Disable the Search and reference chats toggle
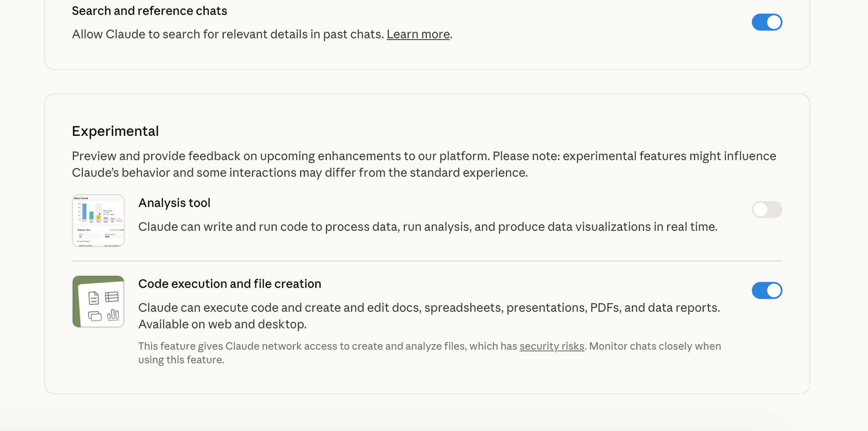The image size is (868, 431). coord(767,22)
